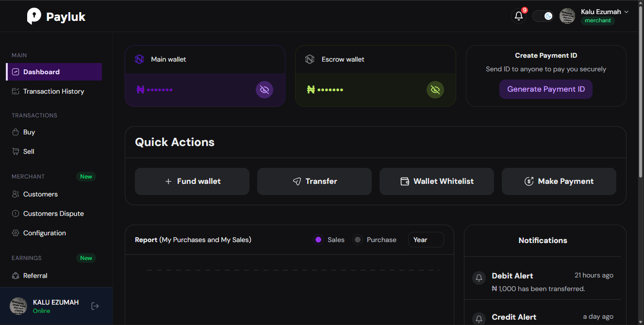Click the Transaction History icon
Viewport: 644px width, 325px height.
(16, 91)
